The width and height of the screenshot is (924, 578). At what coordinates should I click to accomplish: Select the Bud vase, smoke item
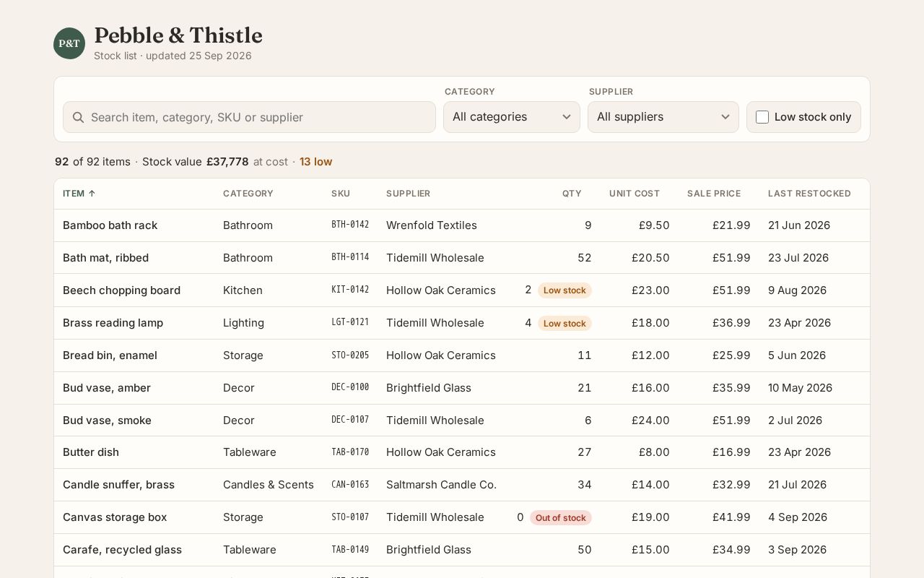[x=108, y=420]
